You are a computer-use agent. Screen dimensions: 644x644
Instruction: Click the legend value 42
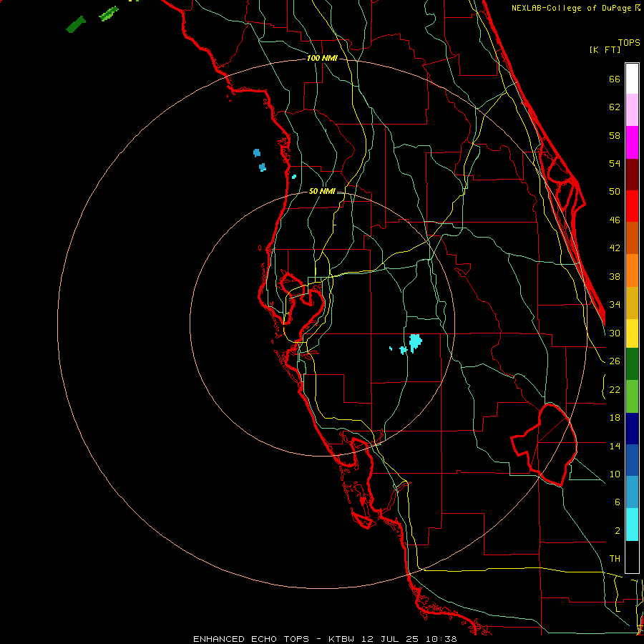click(615, 248)
